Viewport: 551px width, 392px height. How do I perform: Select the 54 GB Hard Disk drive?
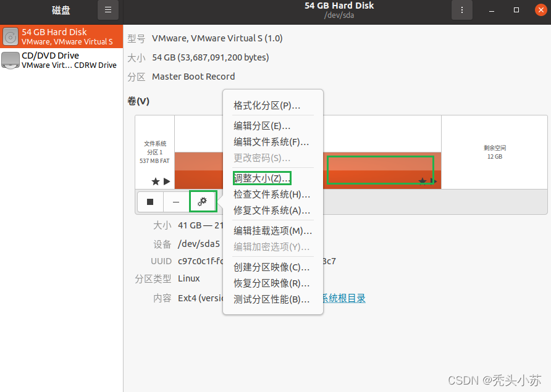[x=62, y=36]
